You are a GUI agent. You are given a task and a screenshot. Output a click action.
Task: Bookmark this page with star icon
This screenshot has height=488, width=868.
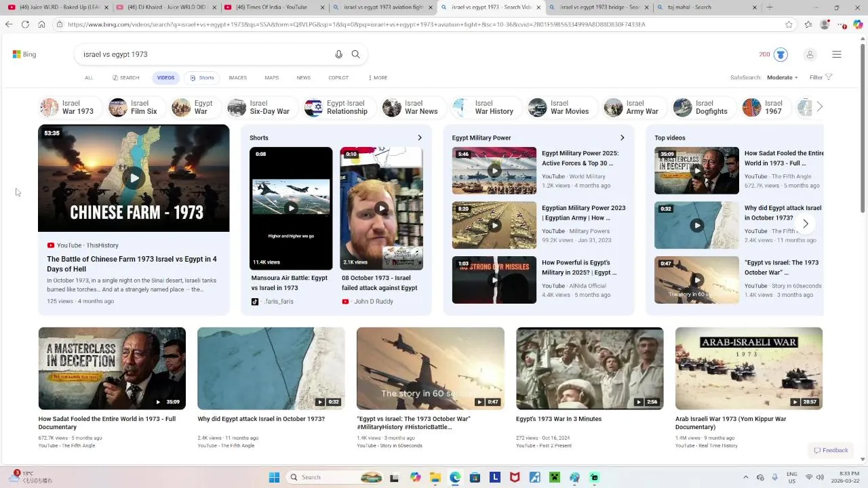[789, 24]
